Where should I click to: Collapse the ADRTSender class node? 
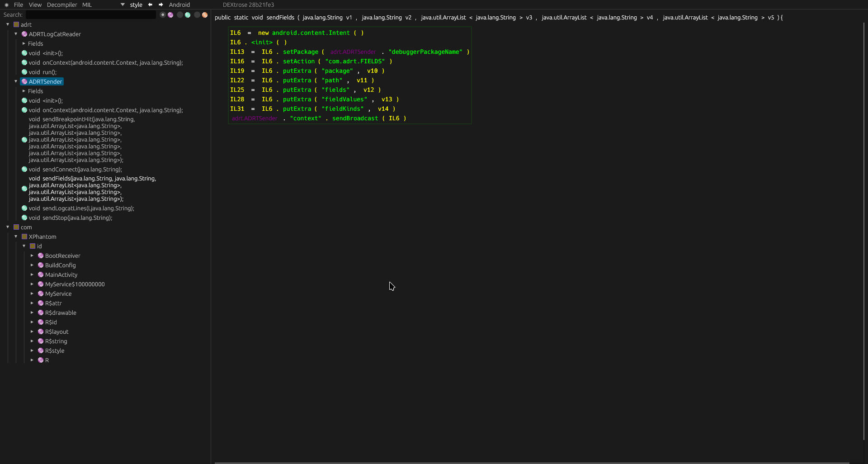(x=16, y=81)
